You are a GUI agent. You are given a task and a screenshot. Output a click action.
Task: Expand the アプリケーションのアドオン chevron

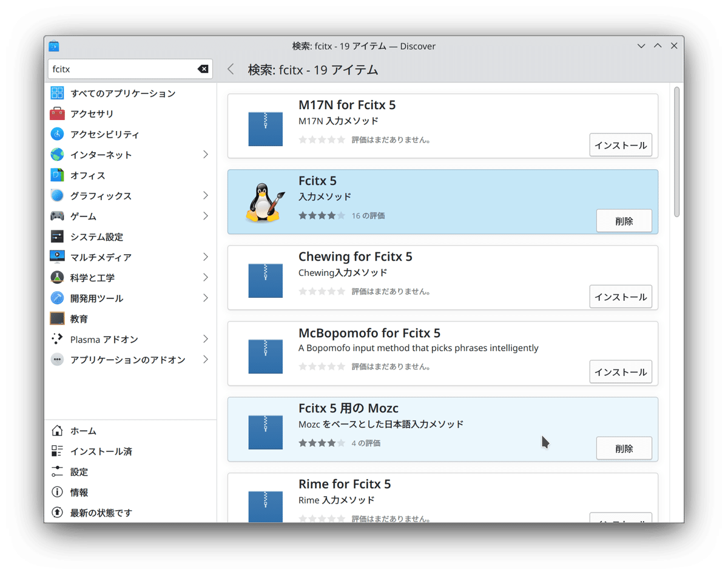coord(206,360)
